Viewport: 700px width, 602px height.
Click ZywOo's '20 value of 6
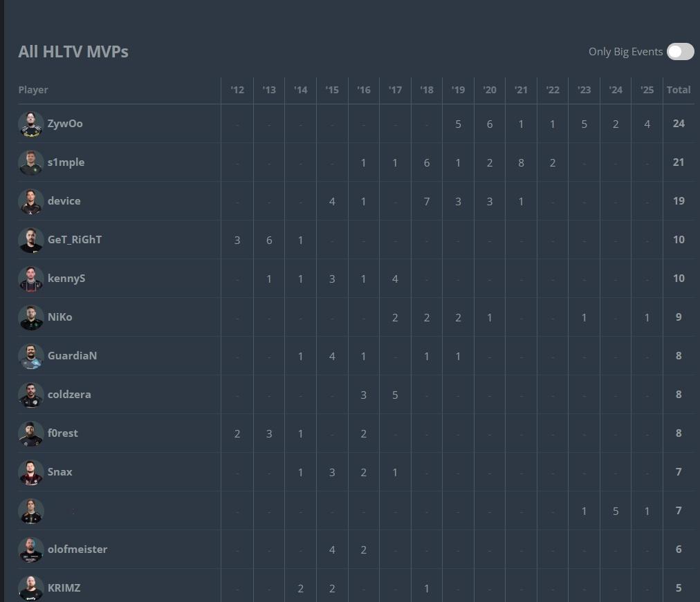(489, 124)
